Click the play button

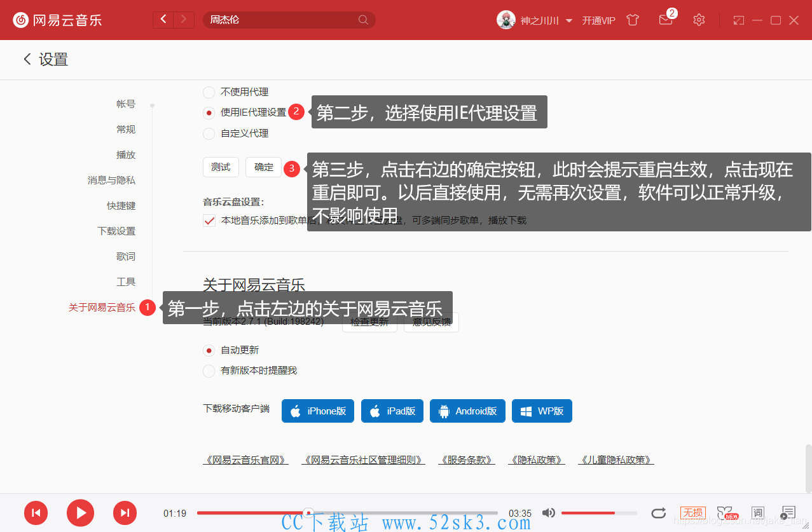80,513
